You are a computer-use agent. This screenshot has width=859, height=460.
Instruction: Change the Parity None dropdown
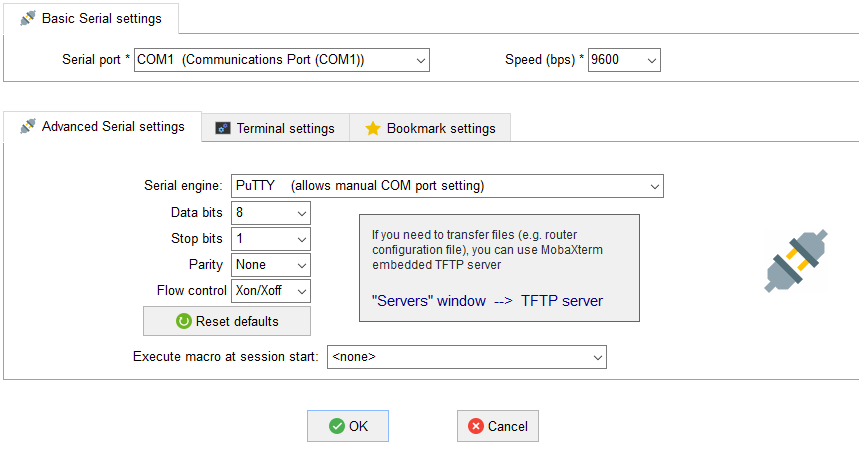click(271, 265)
